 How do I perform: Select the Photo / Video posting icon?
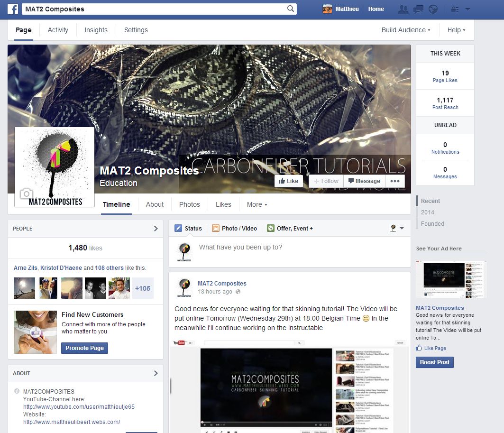[x=216, y=228]
